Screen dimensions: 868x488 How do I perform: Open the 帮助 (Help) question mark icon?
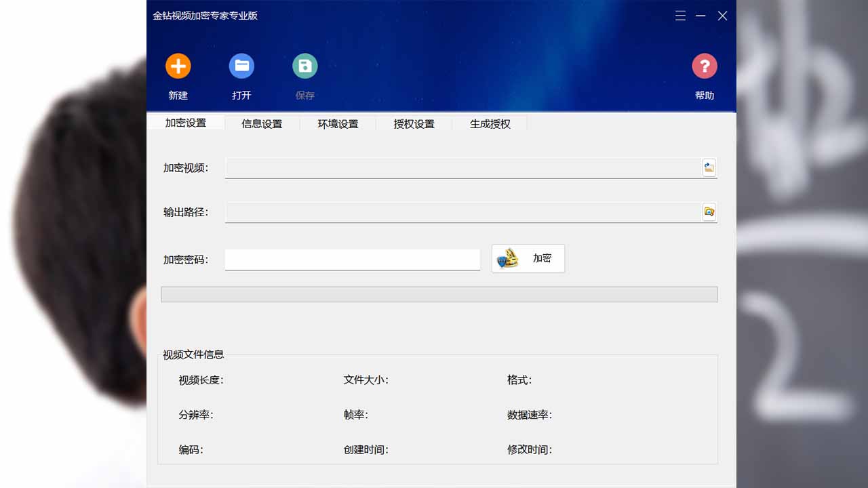(x=705, y=66)
